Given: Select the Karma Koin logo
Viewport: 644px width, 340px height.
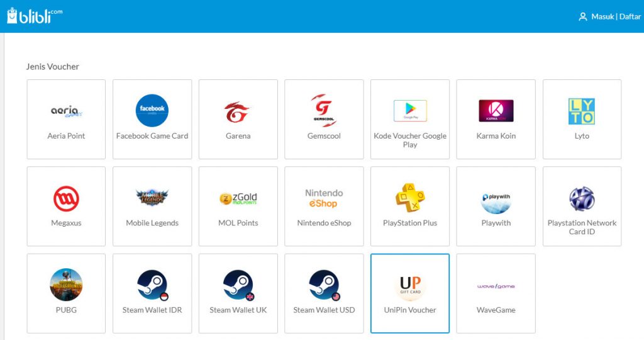Looking at the screenshot, I should 496,111.
